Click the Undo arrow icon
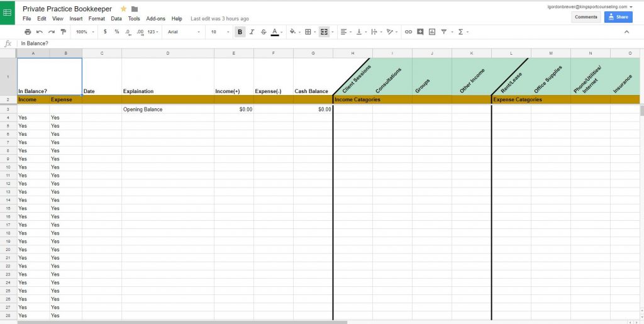 coord(40,31)
